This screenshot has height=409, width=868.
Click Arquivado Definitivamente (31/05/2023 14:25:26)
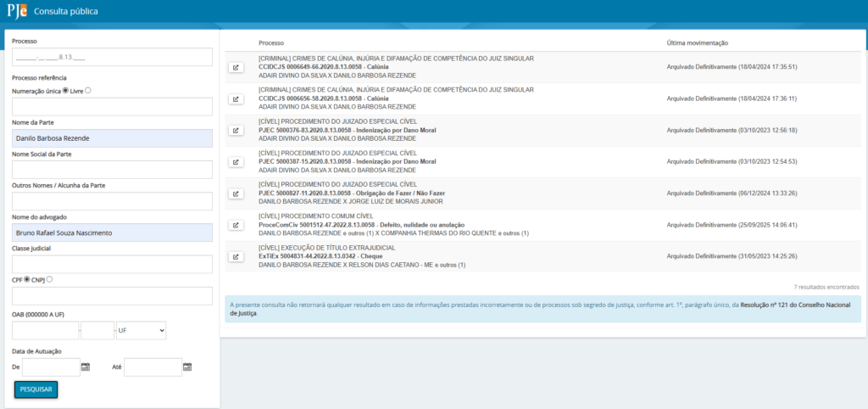tap(732, 256)
